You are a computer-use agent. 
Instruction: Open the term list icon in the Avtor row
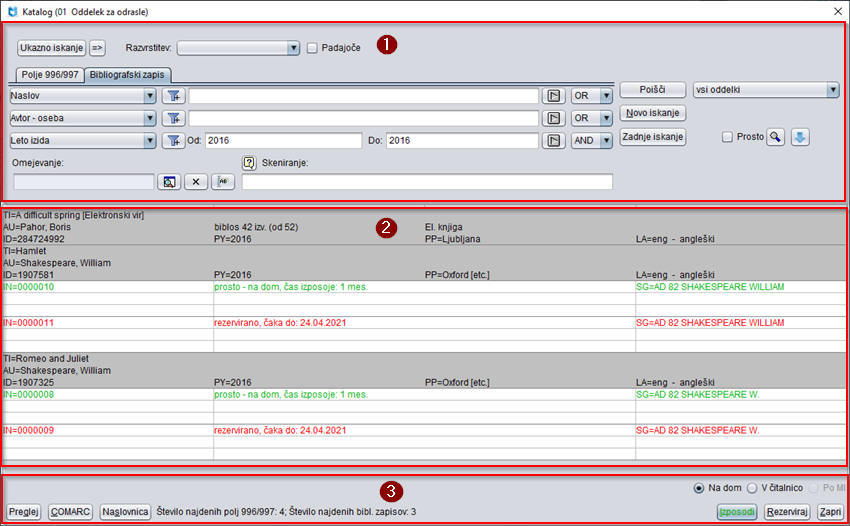point(553,118)
